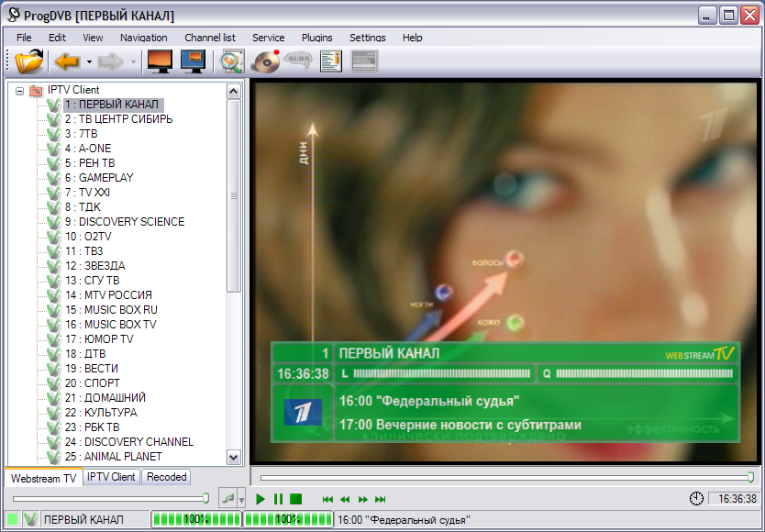Click the check icon beside 8 : ТДК
The height and width of the screenshot is (532, 765).
tap(54, 207)
